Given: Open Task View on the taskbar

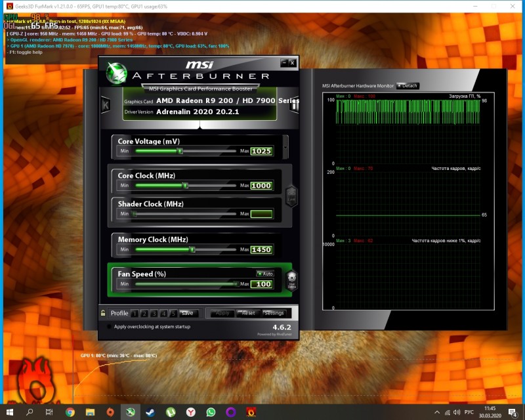Looking at the screenshot, I should tap(49, 412).
